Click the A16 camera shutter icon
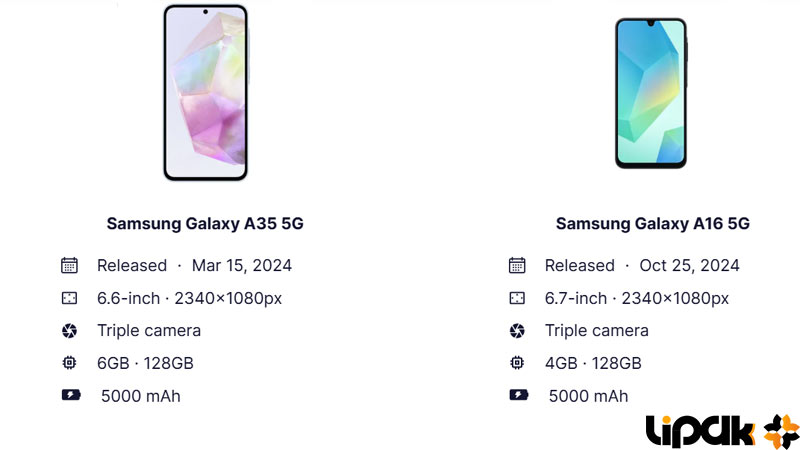The width and height of the screenshot is (800, 450). click(517, 331)
